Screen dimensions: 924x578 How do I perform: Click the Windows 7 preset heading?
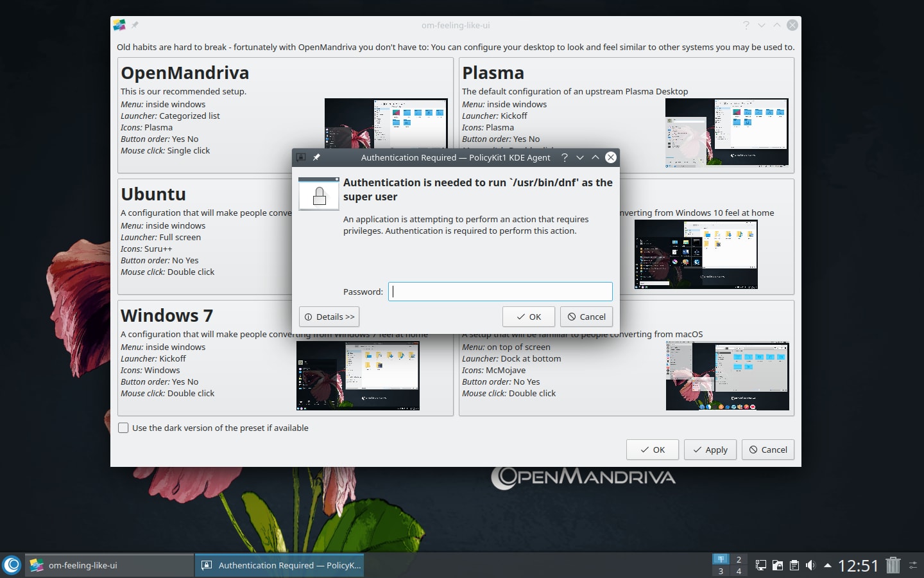(167, 315)
